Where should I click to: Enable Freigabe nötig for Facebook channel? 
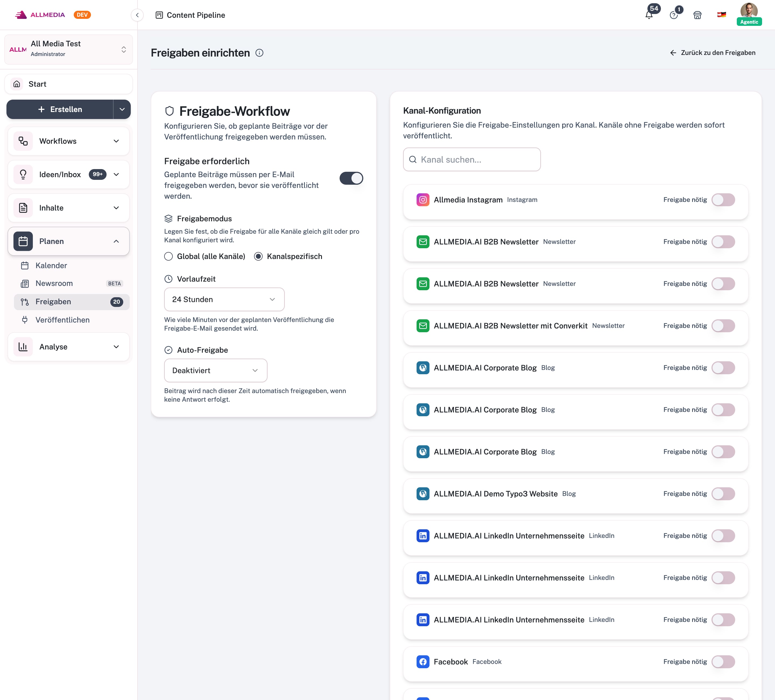(x=723, y=661)
